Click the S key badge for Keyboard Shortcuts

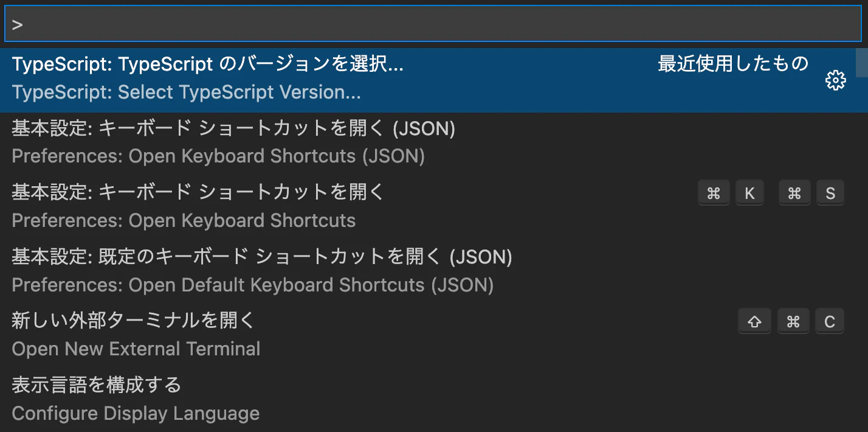tap(830, 193)
